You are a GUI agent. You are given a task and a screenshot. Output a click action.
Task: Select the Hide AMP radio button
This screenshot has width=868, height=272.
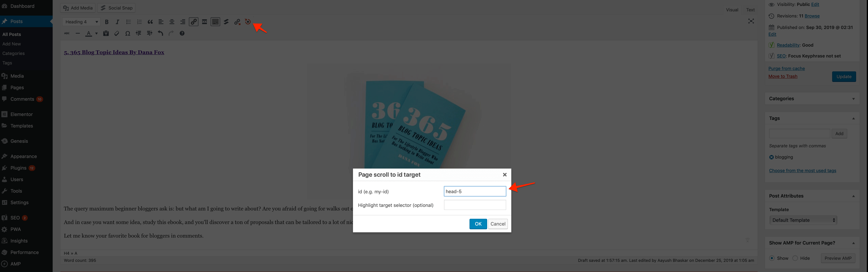[795, 258]
